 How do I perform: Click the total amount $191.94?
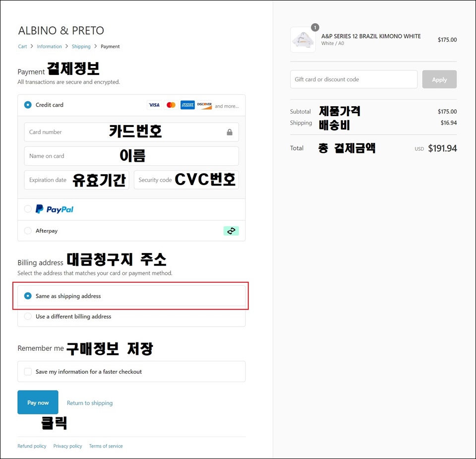click(442, 148)
